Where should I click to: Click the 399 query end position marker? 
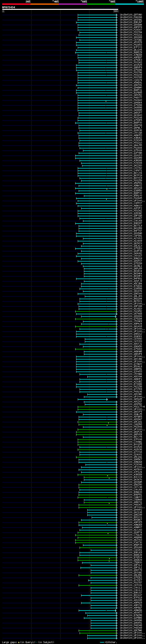pos(115,11)
